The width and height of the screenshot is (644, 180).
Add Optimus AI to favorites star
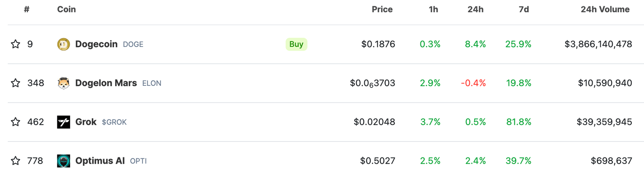pyautogui.click(x=16, y=161)
